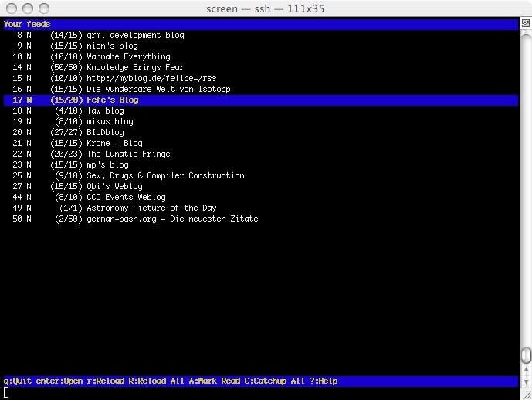The width and height of the screenshot is (532, 400).
Task: Select Astronomy Picture of the Day feed
Action: (260, 208)
